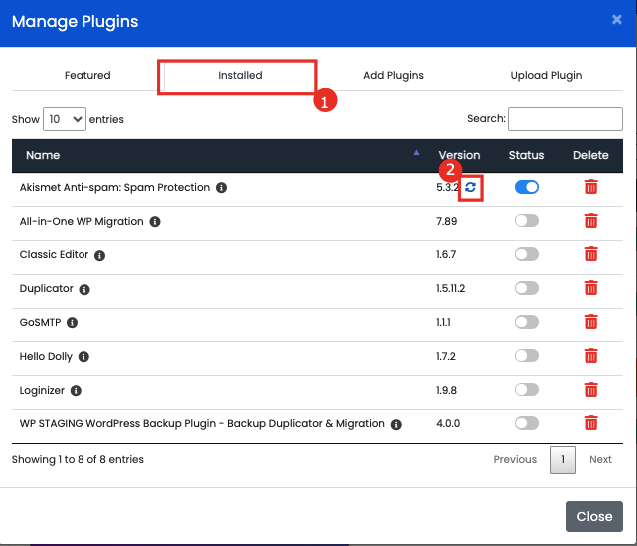Enable the Classic Editor plugin toggle
Image resolution: width=637 pixels, height=546 pixels.
[x=526, y=254]
